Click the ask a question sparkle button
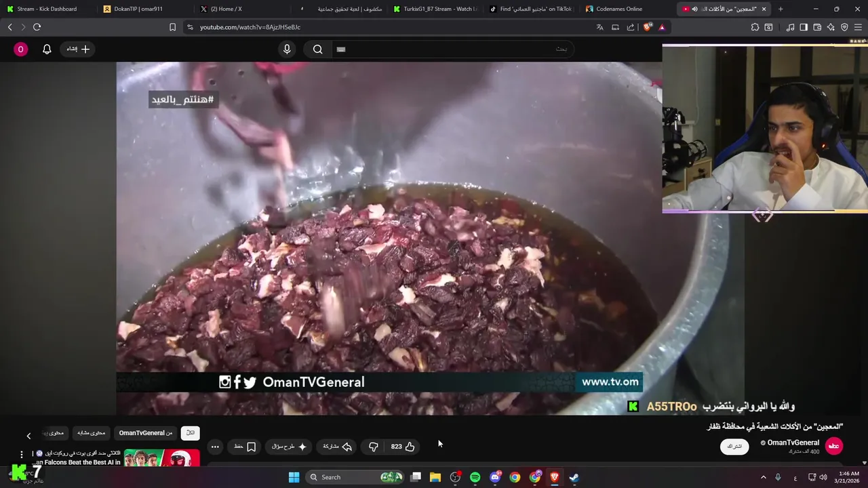The height and width of the screenshot is (488, 868). (x=289, y=447)
